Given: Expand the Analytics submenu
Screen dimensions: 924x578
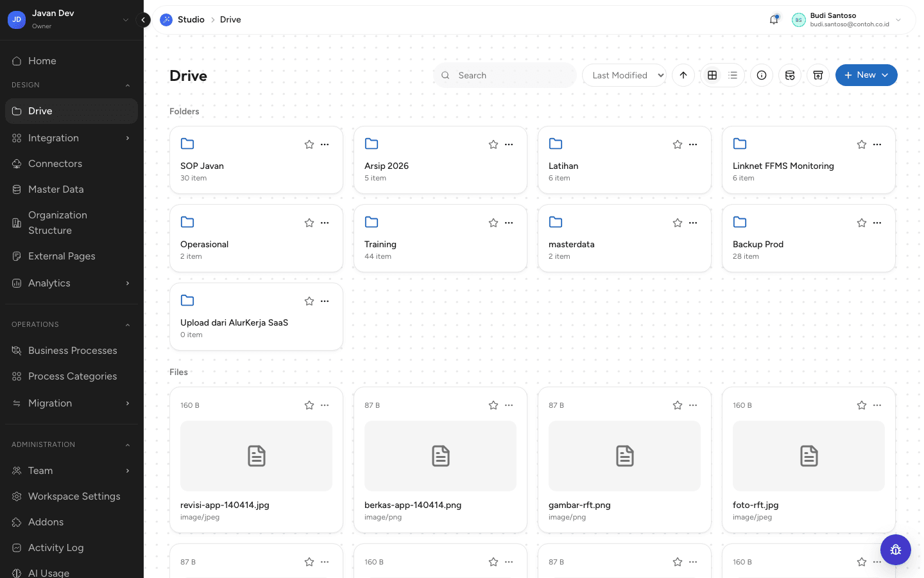Looking at the screenshot, I should point(128,283).
